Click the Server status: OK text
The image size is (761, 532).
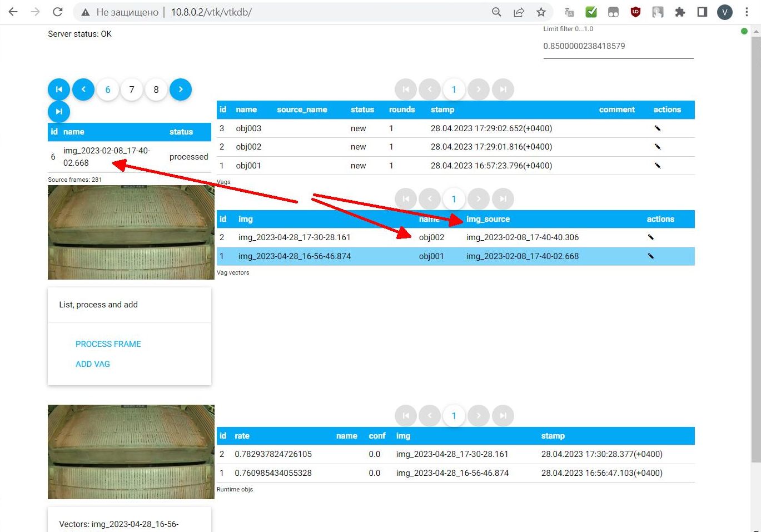79,34
